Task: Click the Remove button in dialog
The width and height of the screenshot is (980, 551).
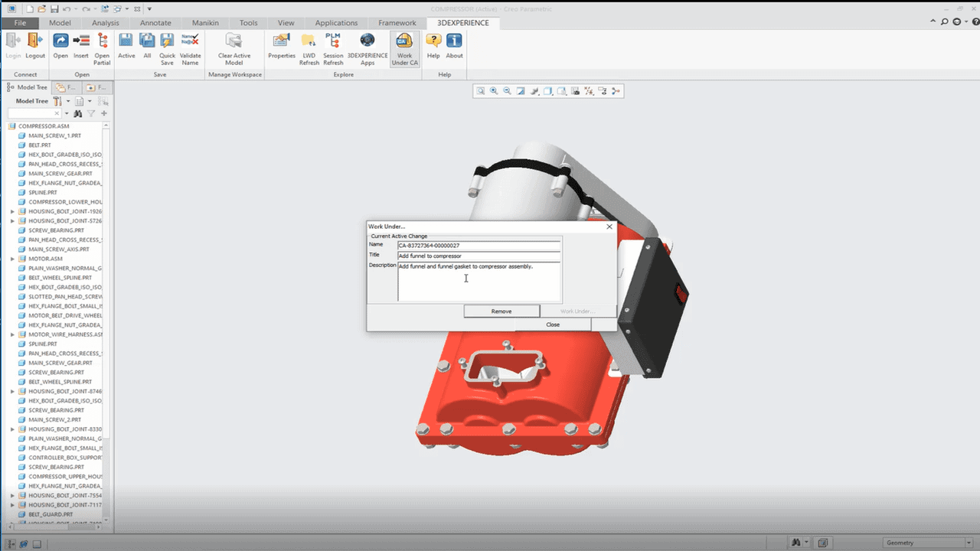Action: pyautogui.click(x=501, y=311)
